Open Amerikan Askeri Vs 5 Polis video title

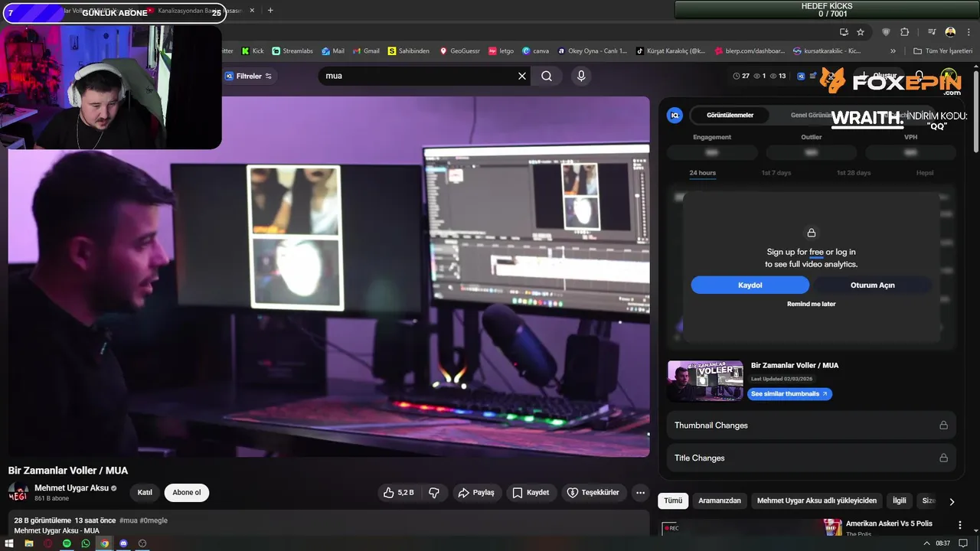pos(889,523)
